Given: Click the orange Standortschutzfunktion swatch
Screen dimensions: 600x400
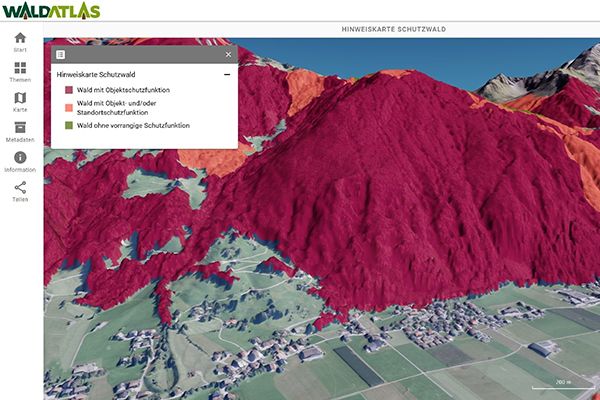Looking at the screenshot, I should tap(69, 107).
